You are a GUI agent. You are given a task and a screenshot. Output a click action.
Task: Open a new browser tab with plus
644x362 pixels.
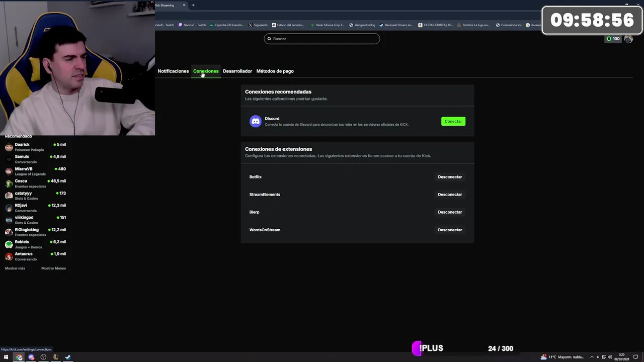point(193,5)
